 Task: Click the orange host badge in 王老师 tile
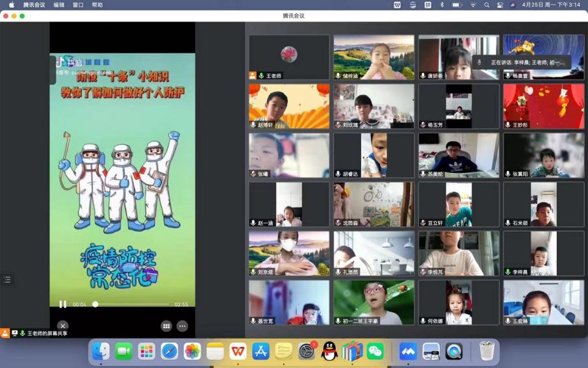(253, 75)
